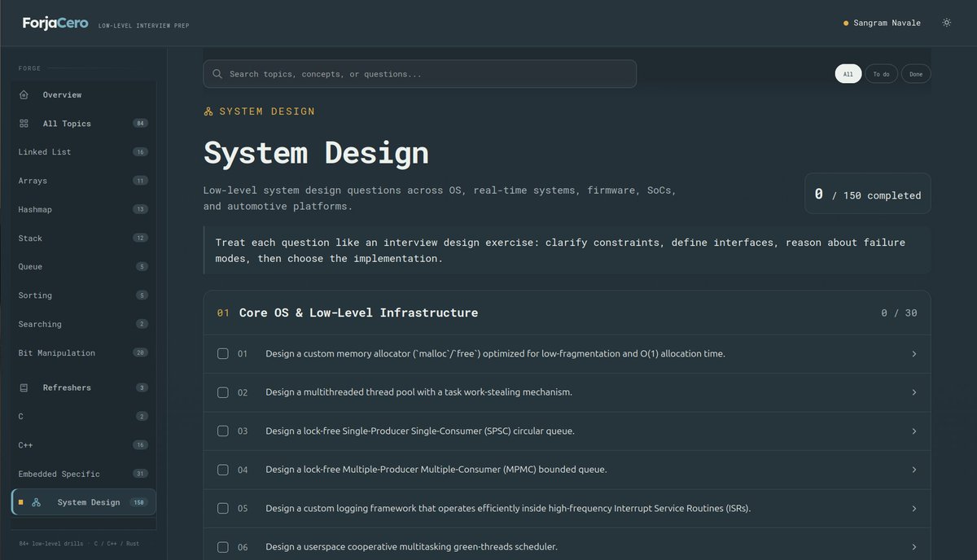Click thread pool work-stealing question text

click(418, 392)
